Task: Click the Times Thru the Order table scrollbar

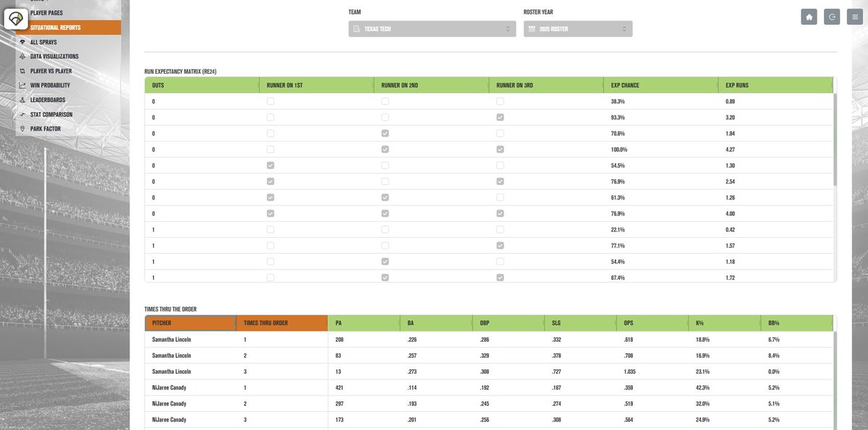Action: (835, 379)
